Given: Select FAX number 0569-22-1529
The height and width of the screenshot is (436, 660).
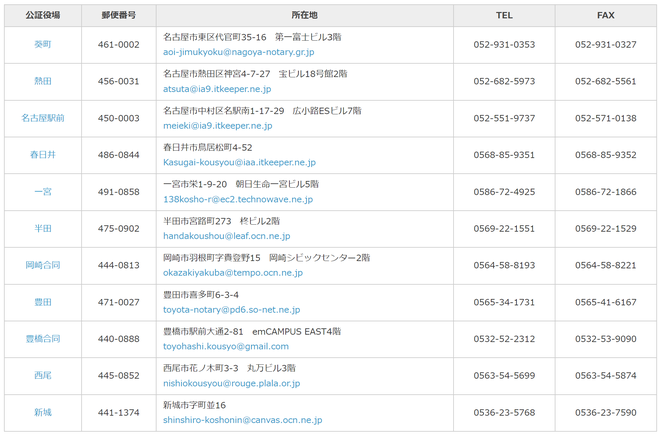Looking at the screenshot, I should click(606, 229).
